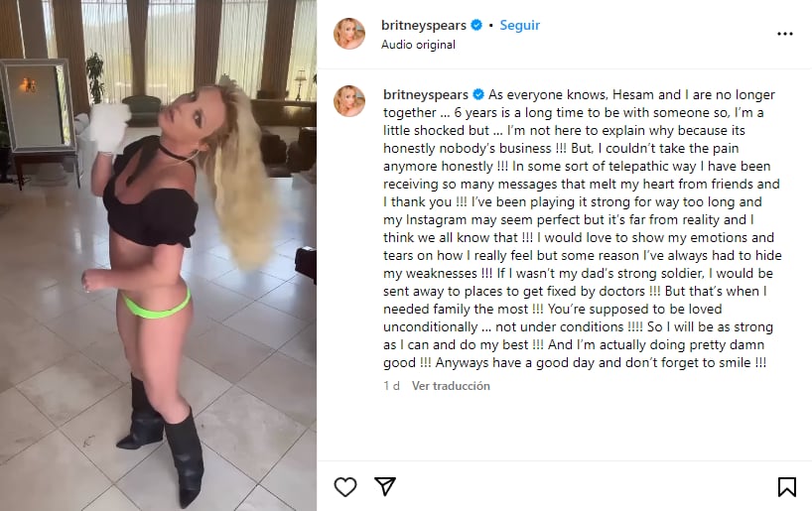812x511 pixels.
Task: Share the post via paper plane icon
Action: coord(385,486)
